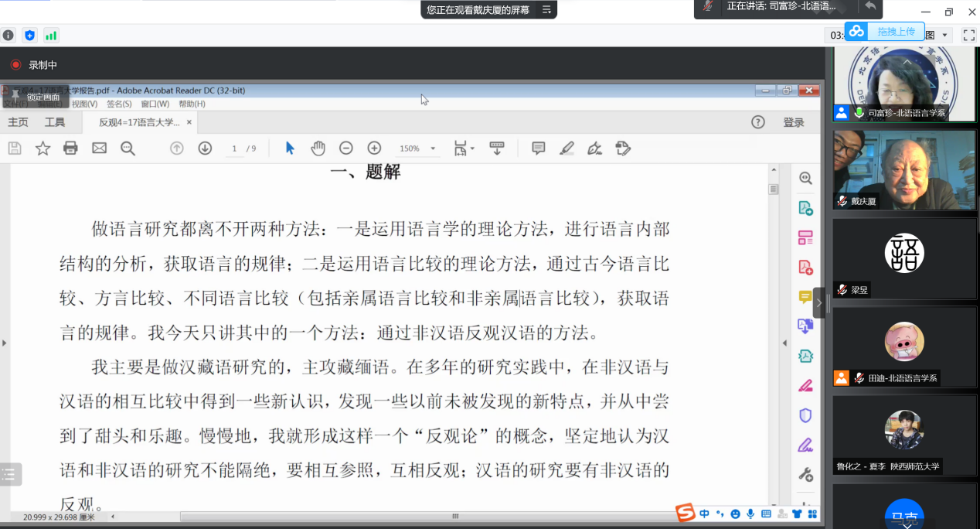Switch to the 工具 tab
980x529 pixels.
pos(55,122)
